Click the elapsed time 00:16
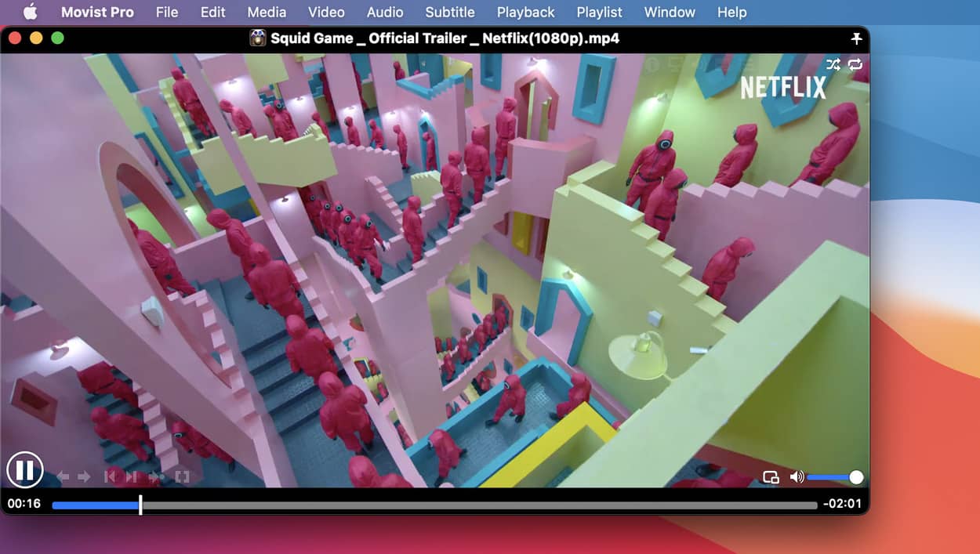Screen dimensions: 980x554 24,503
